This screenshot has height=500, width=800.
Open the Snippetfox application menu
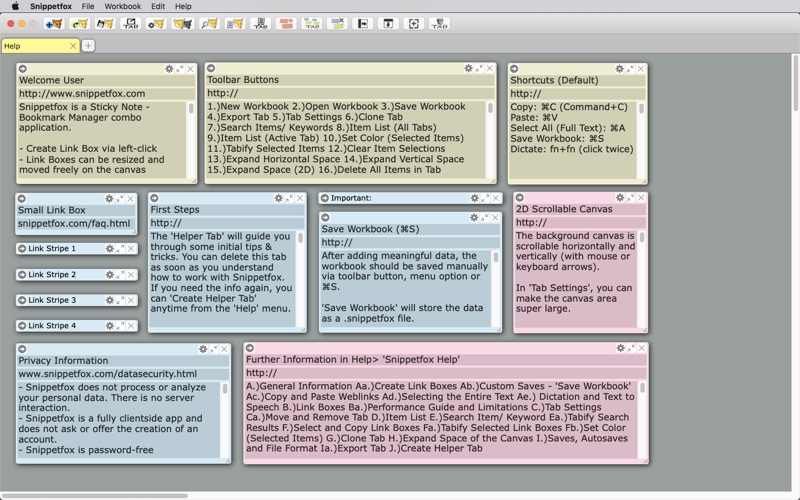(x=51, y=6)
